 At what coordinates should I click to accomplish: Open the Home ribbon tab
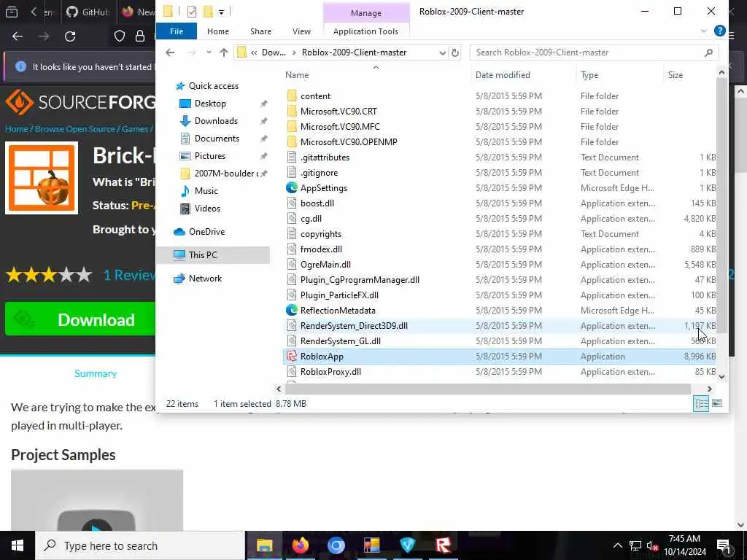tap(217, 31)
